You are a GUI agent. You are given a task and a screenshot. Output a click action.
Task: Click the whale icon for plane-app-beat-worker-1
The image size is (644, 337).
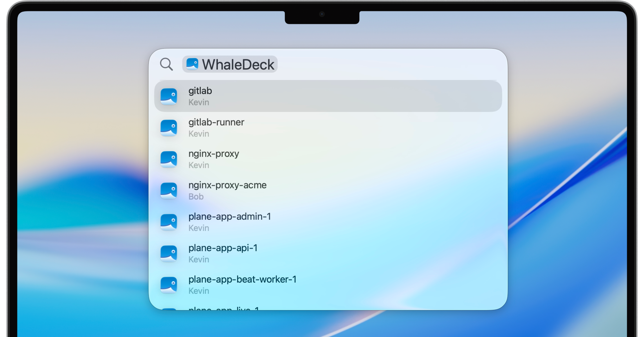click(x=169, y=285)
